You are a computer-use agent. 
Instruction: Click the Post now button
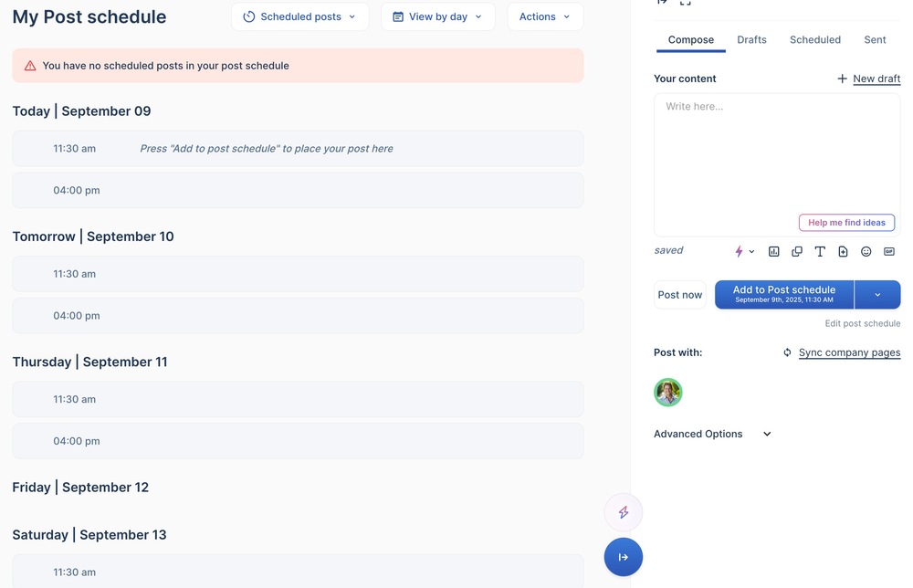[680, 295]
